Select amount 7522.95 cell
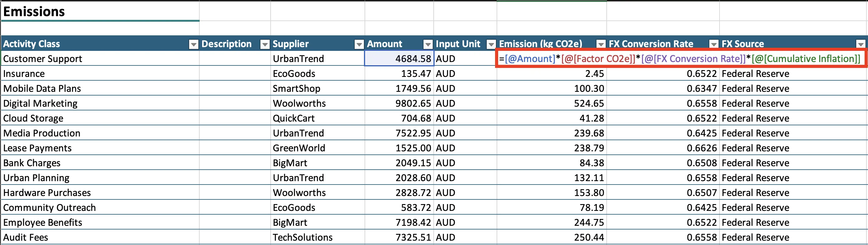 pos(399,133)
